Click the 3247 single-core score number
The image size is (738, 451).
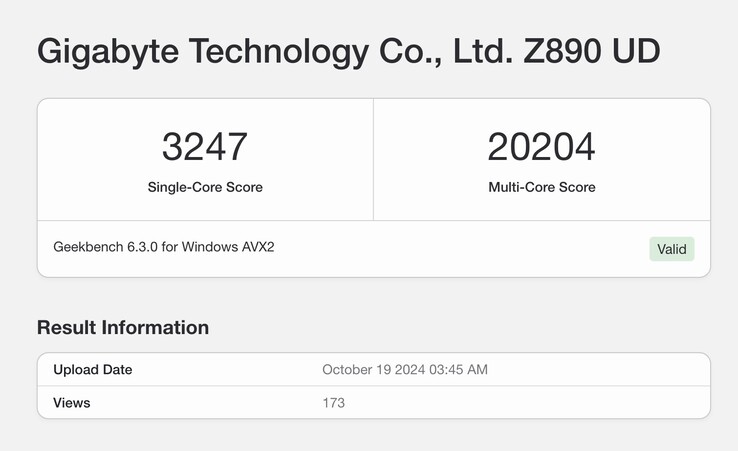pyautogui.click(x=205, y=147)
